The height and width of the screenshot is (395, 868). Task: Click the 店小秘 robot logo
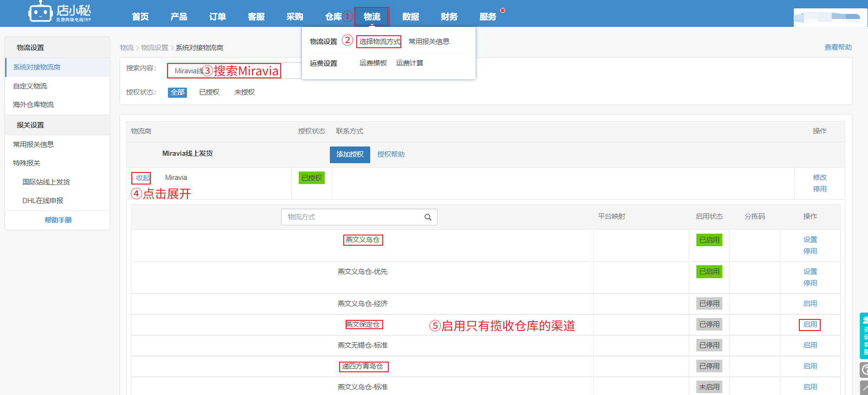[60, 12]
